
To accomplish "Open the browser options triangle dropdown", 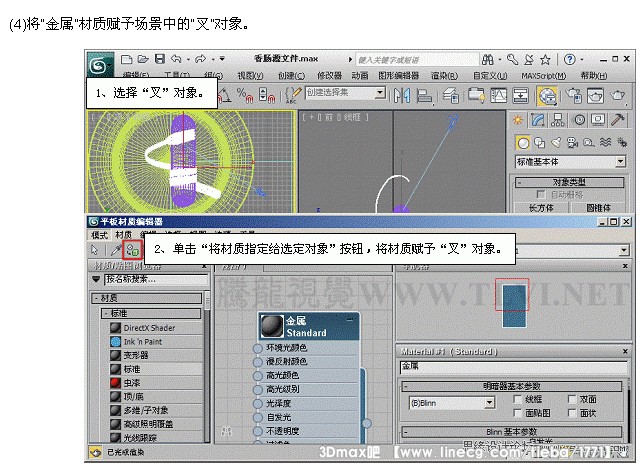I will click(x=96, y=280).
